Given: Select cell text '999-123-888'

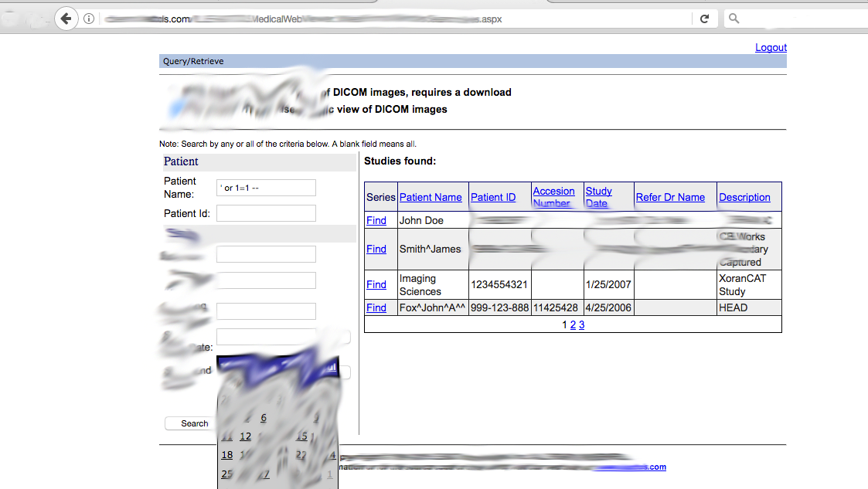Looking at the screenshot, I should [x=499, y=308].
